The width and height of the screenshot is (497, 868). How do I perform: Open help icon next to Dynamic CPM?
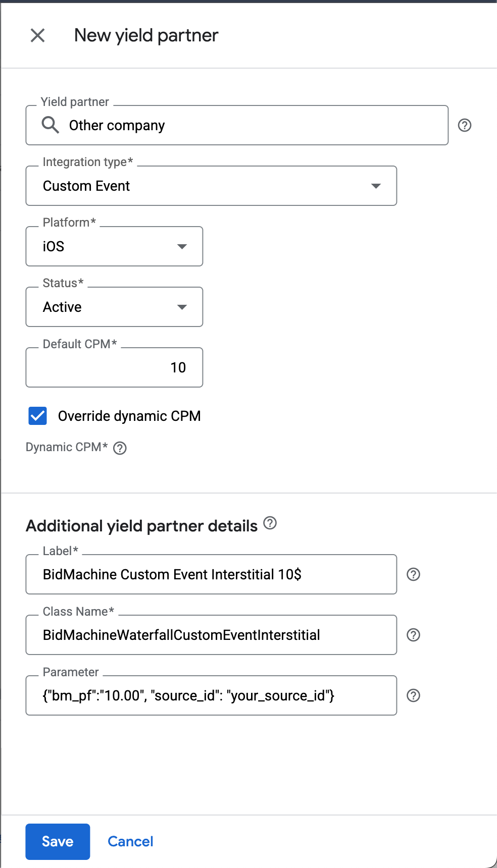[120, 448]
